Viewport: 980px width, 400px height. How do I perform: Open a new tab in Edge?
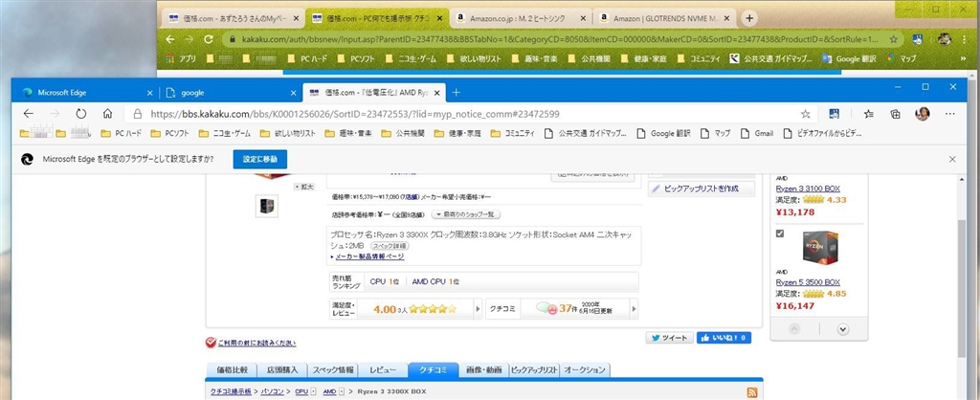point(457,93)
